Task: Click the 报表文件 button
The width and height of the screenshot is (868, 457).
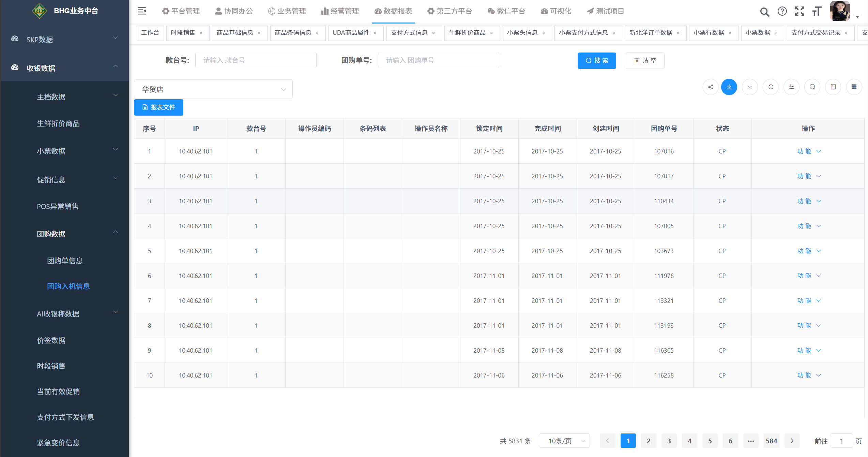Action: (158, 107)
